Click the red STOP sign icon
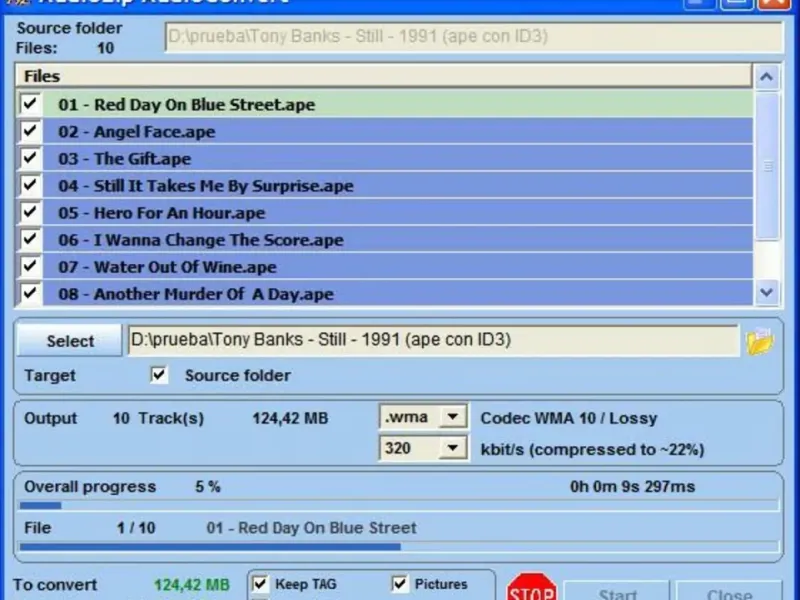 pyautogui.click(x=532, y=587)
